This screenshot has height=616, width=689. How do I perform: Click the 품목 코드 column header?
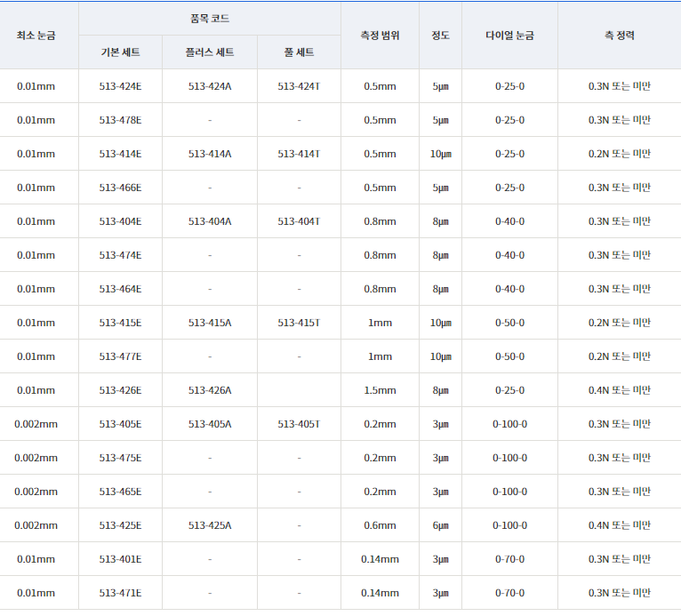tap(210, 19)
